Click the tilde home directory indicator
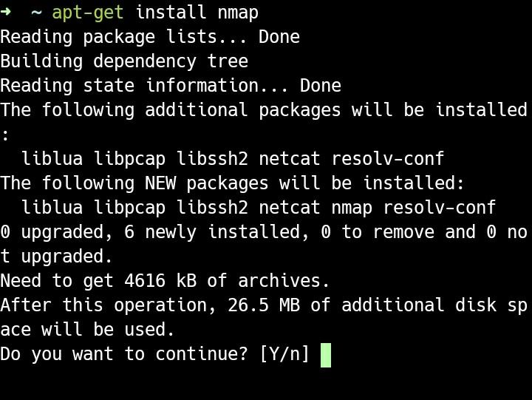The width and height of the screenshot is (532, 400). [36, 13]
